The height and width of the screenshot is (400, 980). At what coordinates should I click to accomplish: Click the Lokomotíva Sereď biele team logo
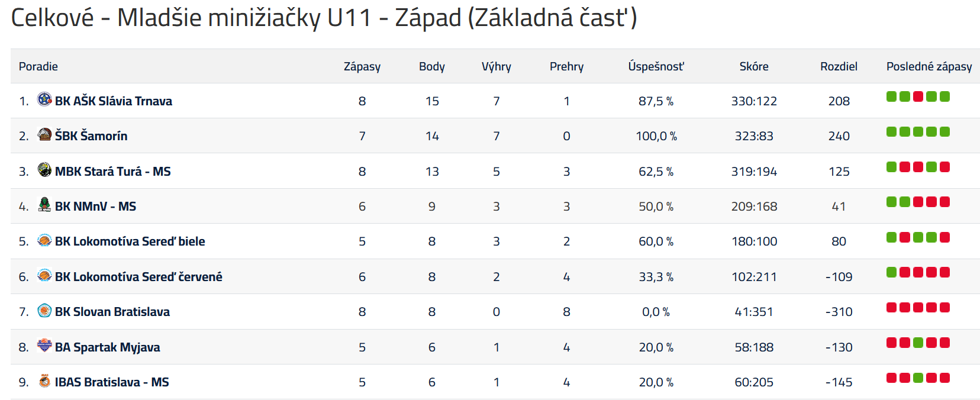(x=44, y=240)
